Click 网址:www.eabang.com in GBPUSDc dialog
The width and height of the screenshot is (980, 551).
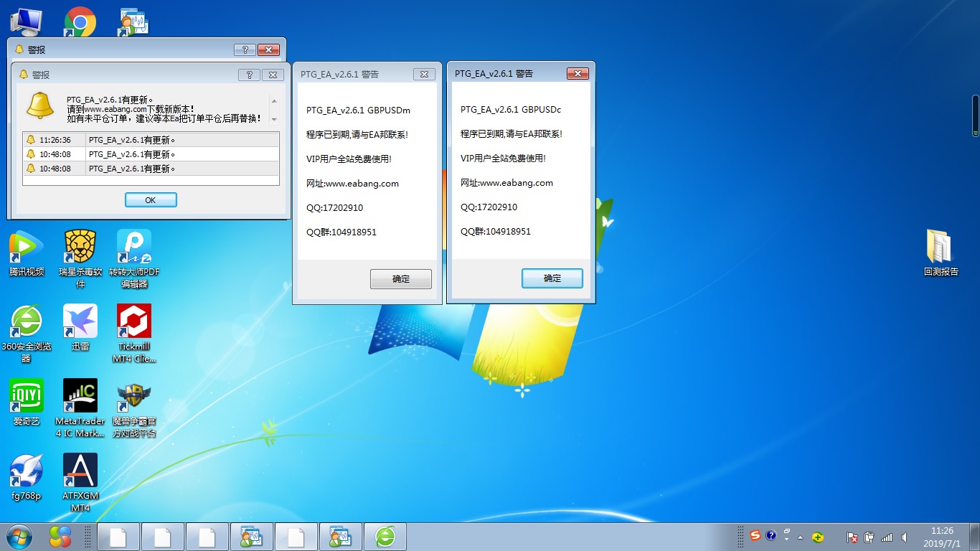coord(507,183)
